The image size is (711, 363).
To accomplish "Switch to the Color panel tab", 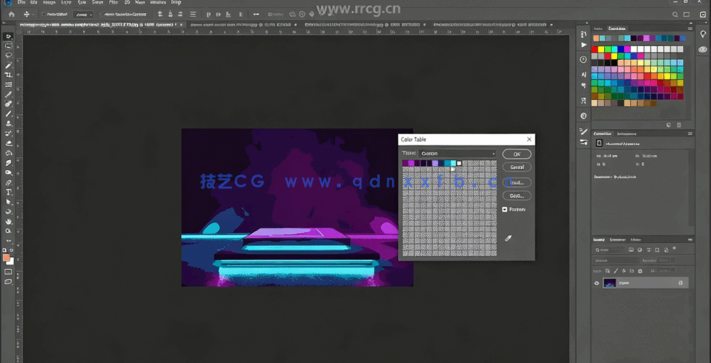I will [598, 28].
